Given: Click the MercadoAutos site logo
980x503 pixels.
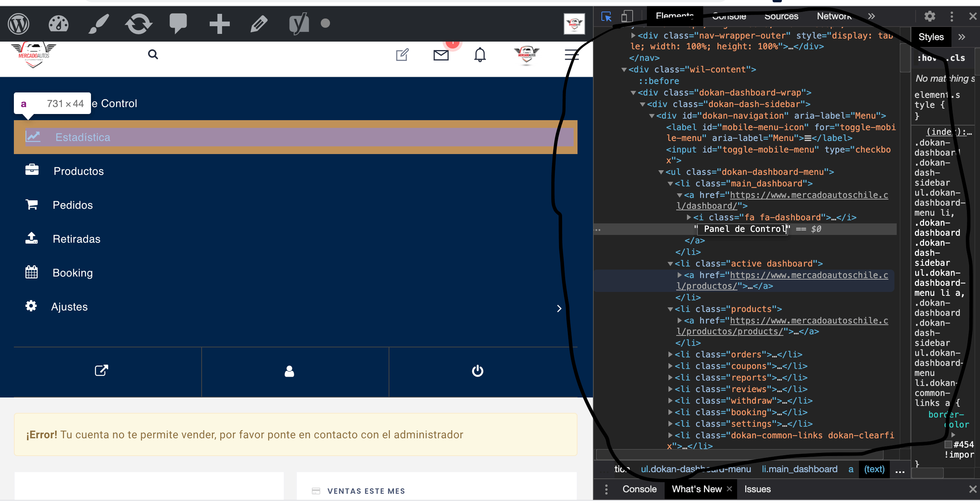Looking at the screenshot, I should coord(34,56).
